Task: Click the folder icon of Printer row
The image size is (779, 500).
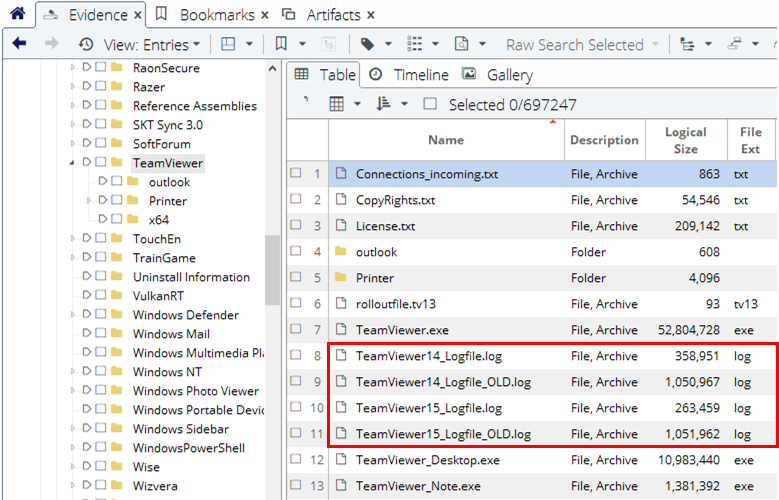Action: 340,277
